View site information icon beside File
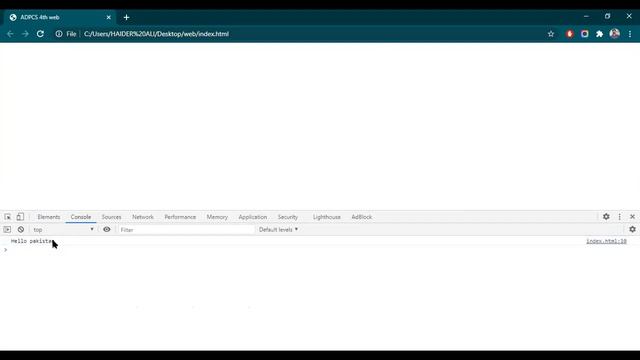The width and height of the screenshot is (640, 360). [59, 34]
